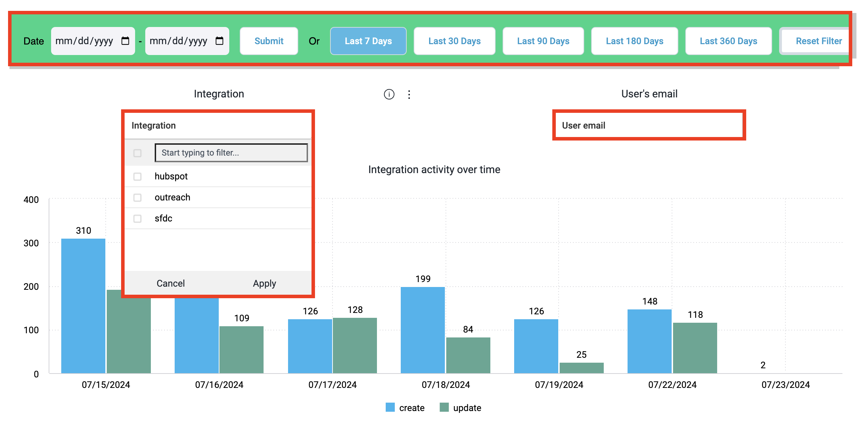
Task: Click the 25 update bar for 07/19/2024
Action: (582, 368)
